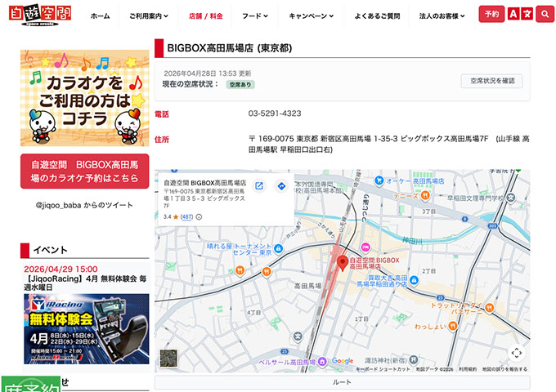
Task: Click the デニーズ restaurant marker
Action: point(425,196)
